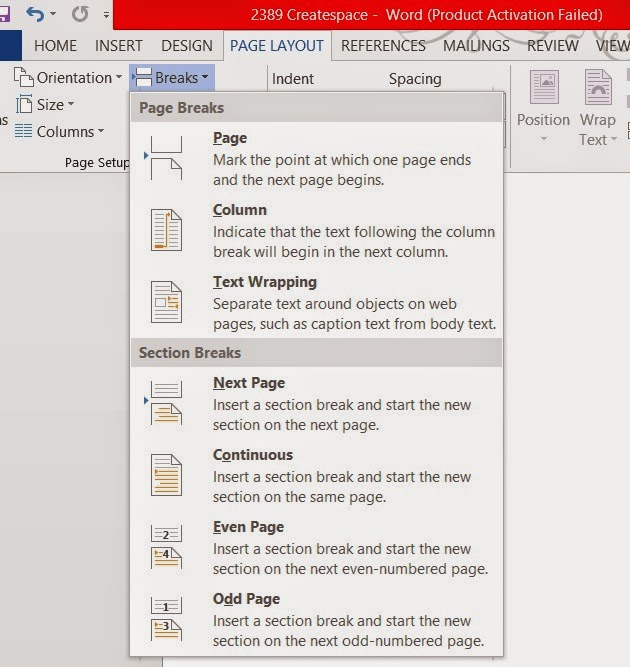Viewport: 630px width, 667px height.
Task: Collapse the Breaks dropdown button
Action: click(x=172, y=77)
